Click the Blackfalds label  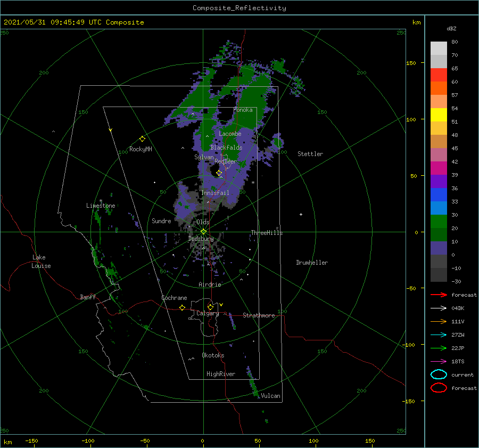226,148
